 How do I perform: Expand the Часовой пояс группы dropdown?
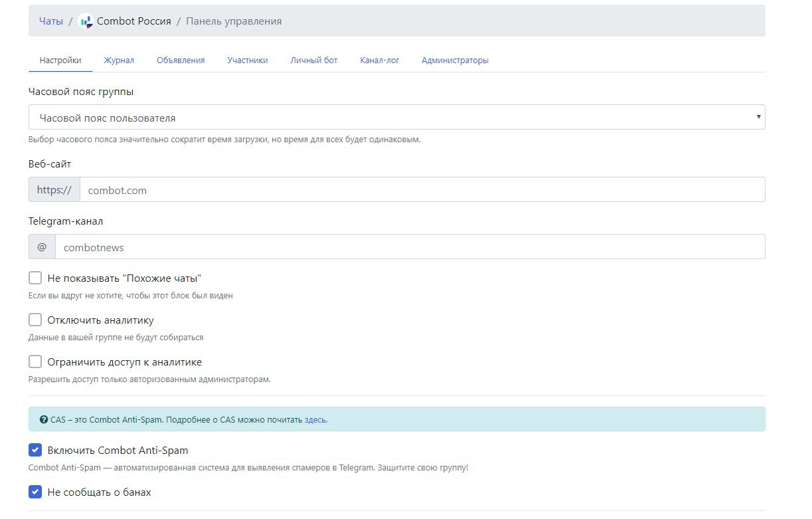point(396,117)
